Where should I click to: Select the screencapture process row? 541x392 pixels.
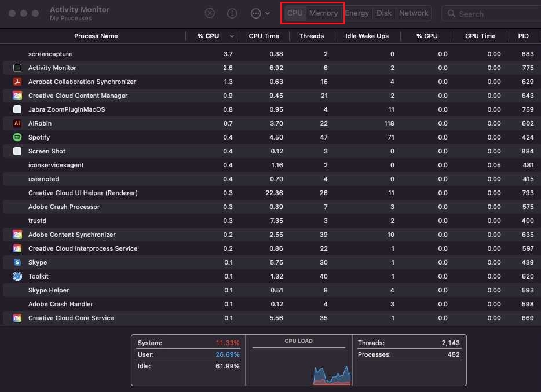(272, 54)
